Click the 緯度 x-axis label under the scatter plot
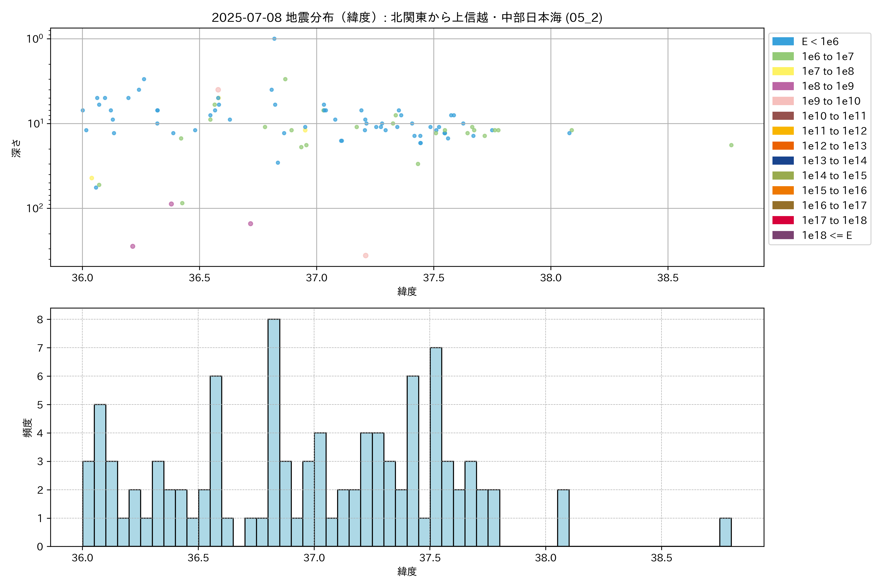 click(x=407, y=291)
